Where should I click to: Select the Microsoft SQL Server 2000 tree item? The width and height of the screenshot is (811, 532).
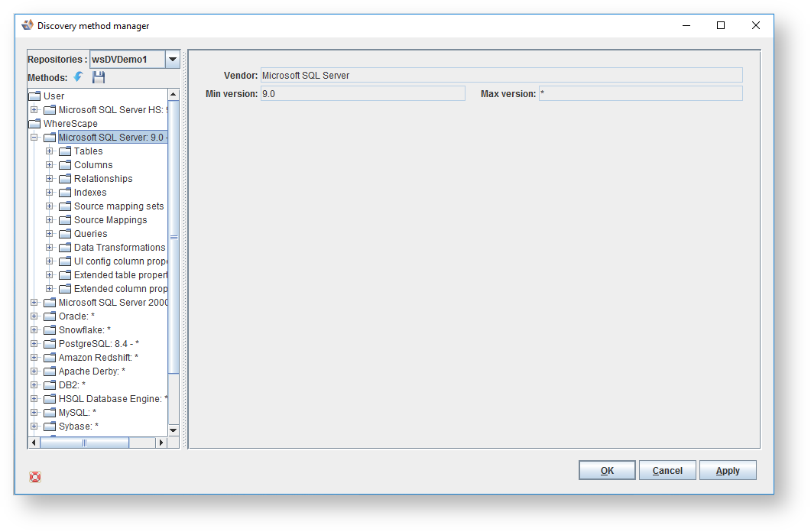point(113,303)
